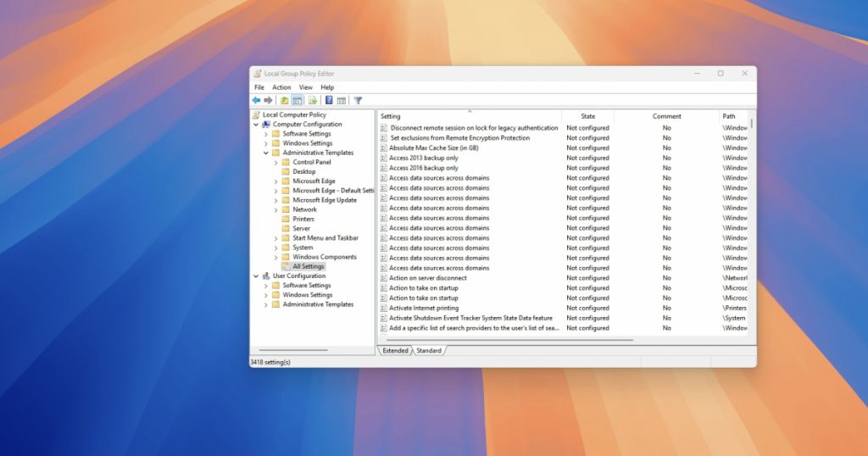The width and height of the screenshot is (868, 456).
Task: Open the View menu
Action: [305, 87]
